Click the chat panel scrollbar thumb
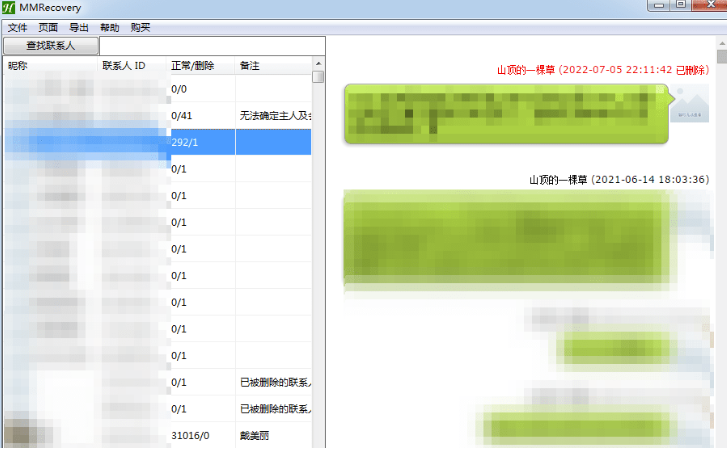Screen dimensions: 727x450 [x=722, y=57]
